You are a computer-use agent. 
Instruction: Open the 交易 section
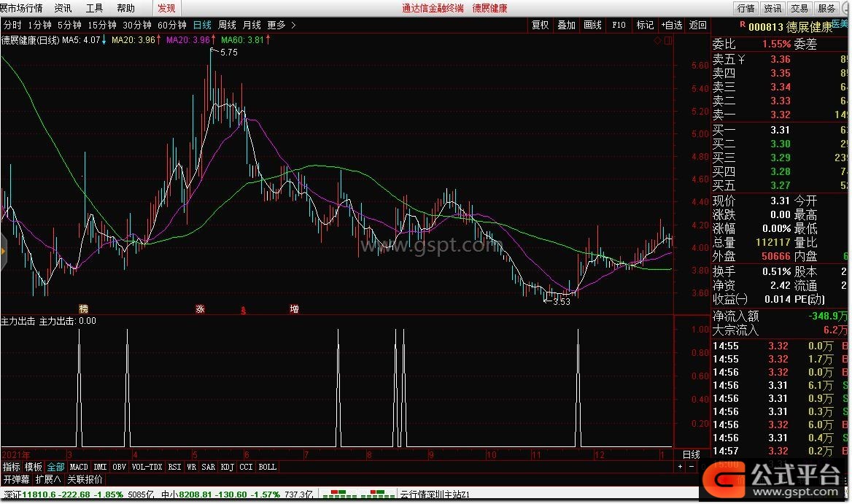click(799, 8)
